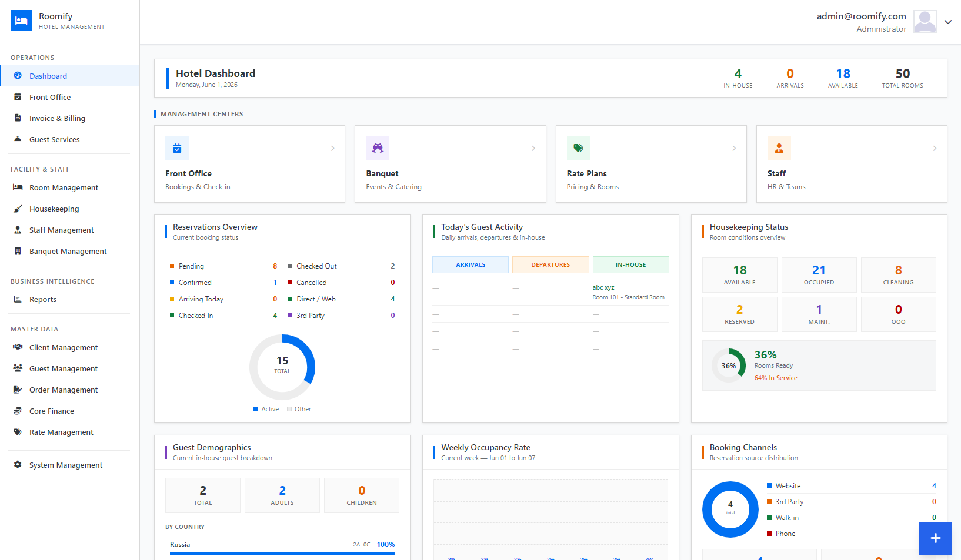The height and width of the screenshot is (560, 961).
Task: Open the Rate Plans Pricing & Rooms card
Action: point(651,164)
